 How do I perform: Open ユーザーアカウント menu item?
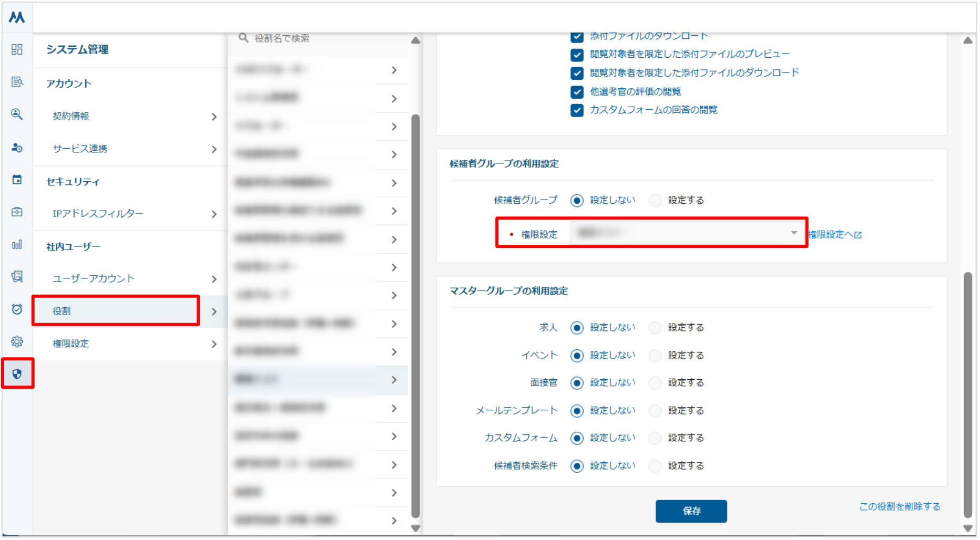pyautogui.click(x=94, y=278)
